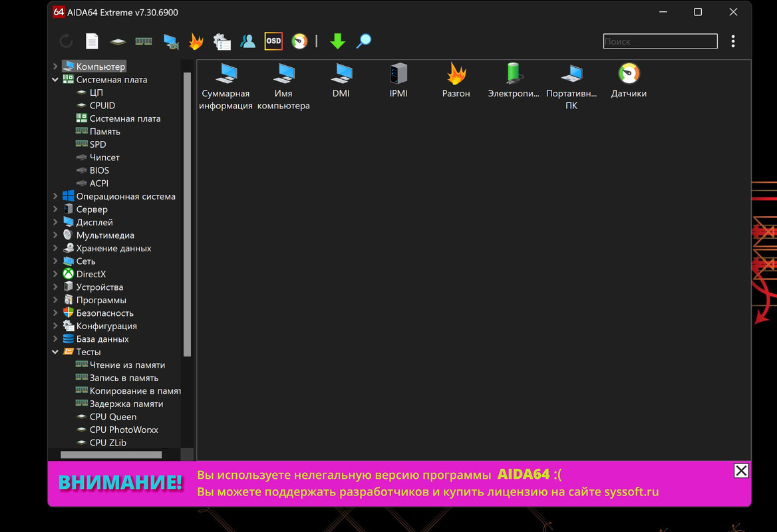Select BIOS in the tree

92,170
